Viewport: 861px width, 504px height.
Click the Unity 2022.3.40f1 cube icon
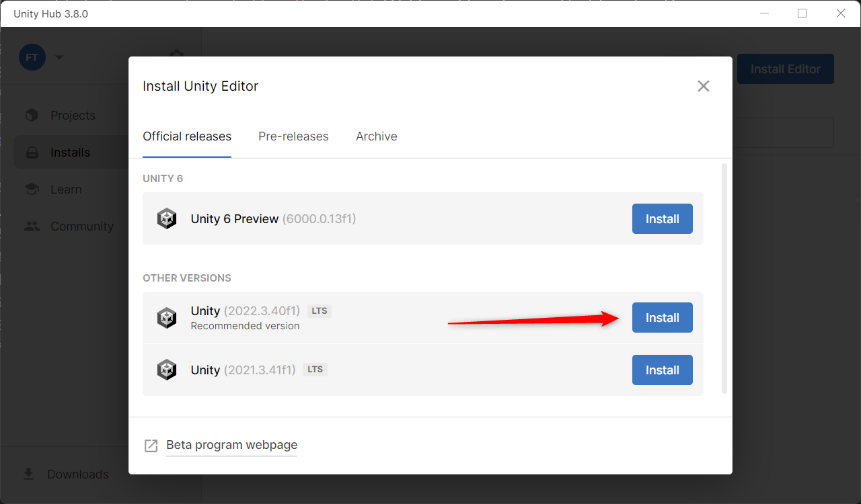tap(166, 318)
